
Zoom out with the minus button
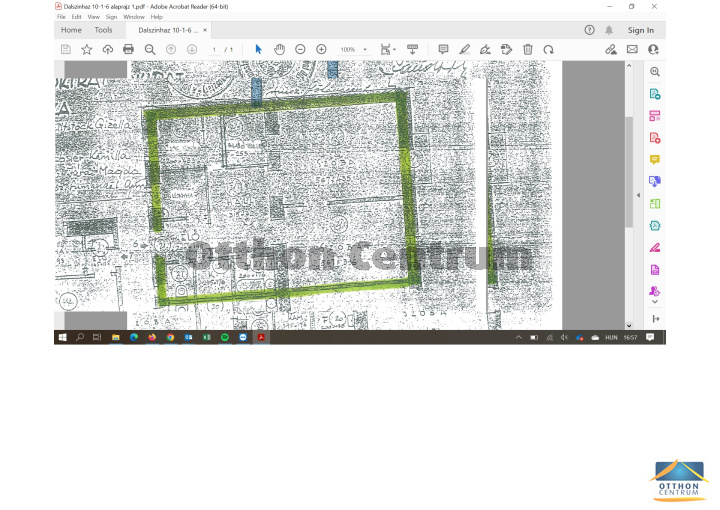coord(300,50)
